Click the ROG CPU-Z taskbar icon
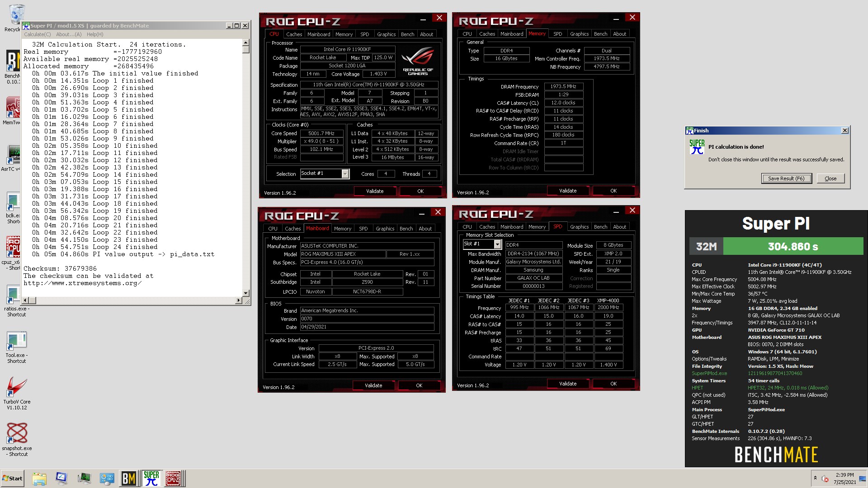 coord(174,478)
